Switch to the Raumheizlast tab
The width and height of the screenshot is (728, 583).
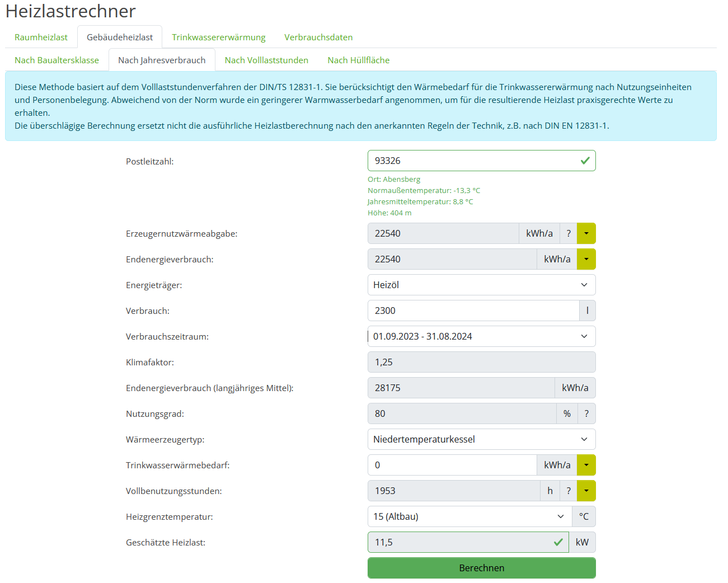click(x=41, y=37)
